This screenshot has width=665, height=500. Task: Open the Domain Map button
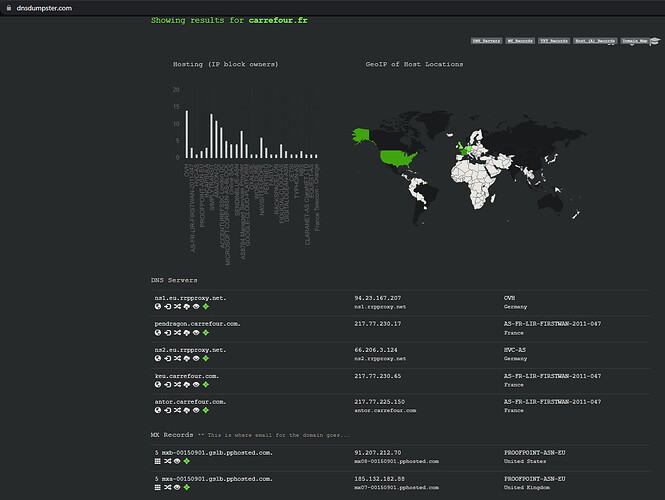coord(635,41)
